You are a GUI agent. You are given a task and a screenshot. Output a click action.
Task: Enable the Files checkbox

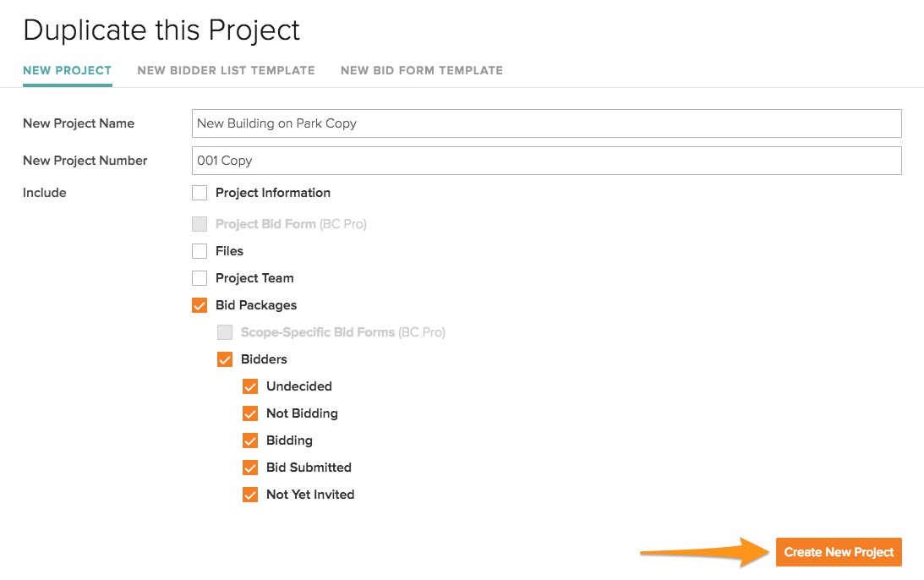point(200,251)
